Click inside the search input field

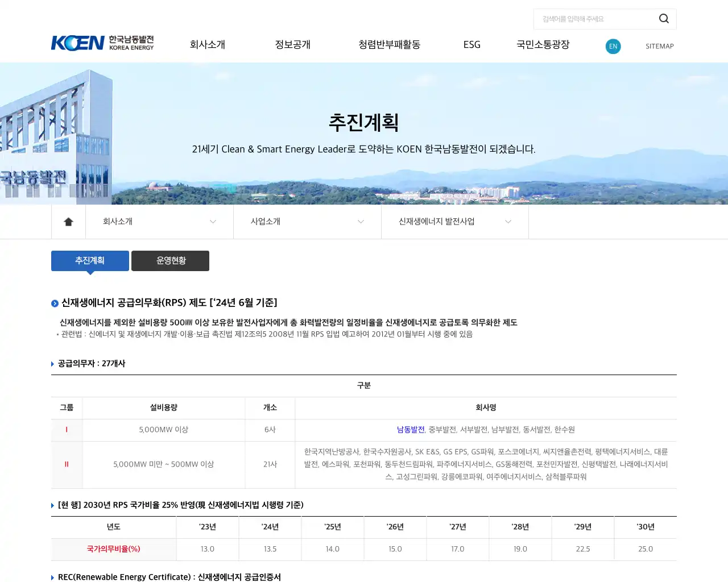591,18
